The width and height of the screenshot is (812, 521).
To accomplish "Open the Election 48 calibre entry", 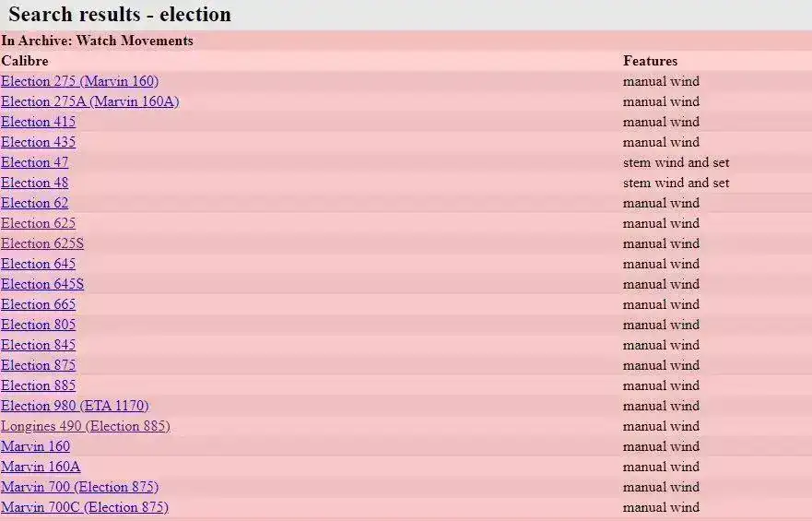I will pos(35,183).
